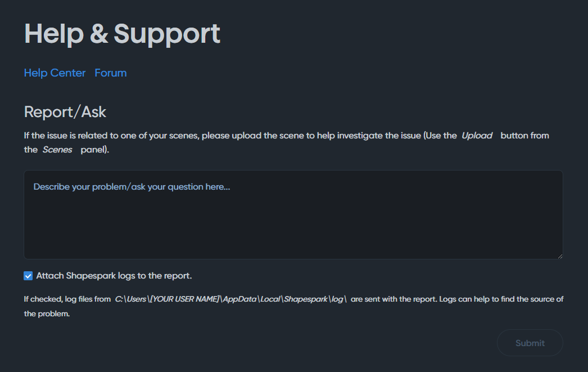588x372 pixels.
Task: Uncheck the Attach Shapespark logs checkbox
Action: [28, 276]
